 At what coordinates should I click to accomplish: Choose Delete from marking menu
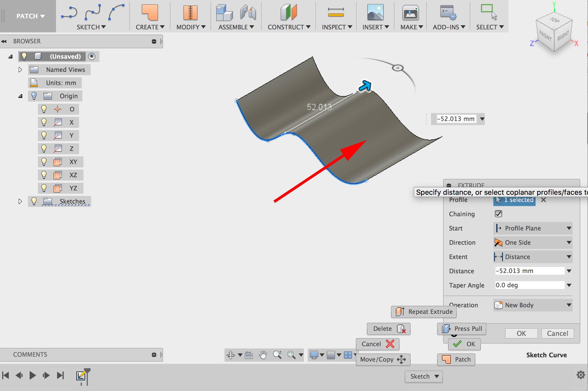[389, 329]
